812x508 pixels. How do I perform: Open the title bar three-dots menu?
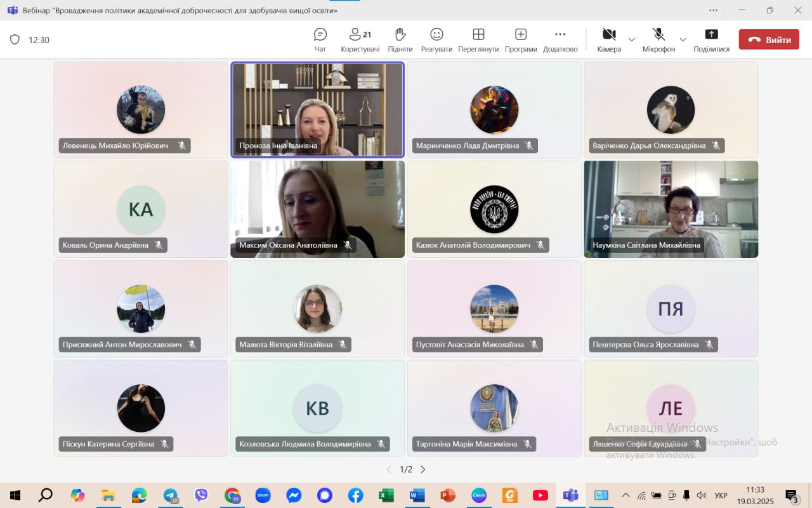[x=714, y=10]
